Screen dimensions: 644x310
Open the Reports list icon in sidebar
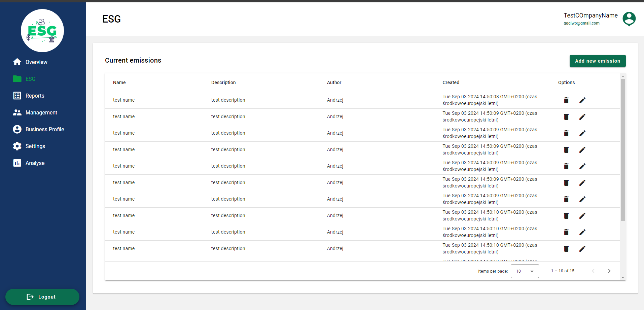point(17,96)
